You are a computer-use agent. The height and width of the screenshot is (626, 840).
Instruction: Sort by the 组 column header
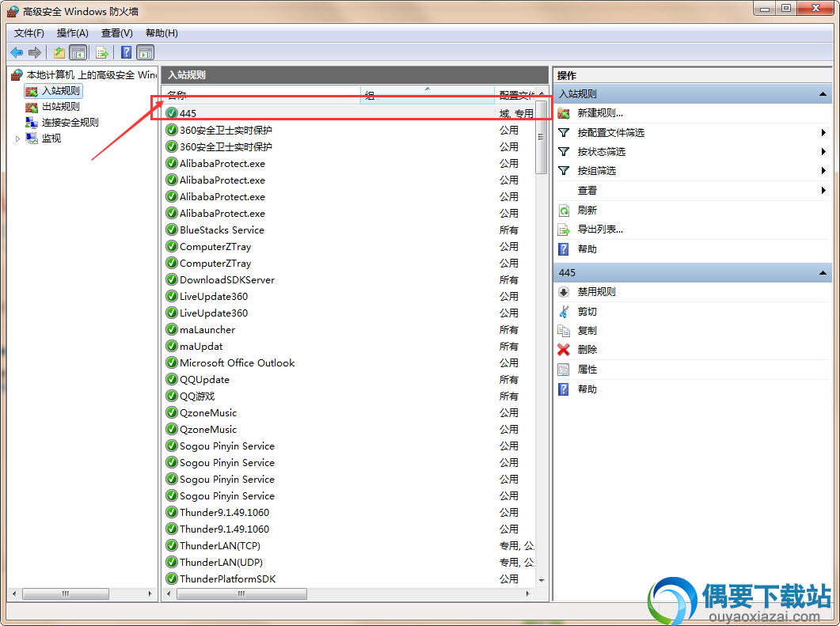pyautogui.click(x=428, y=95)
